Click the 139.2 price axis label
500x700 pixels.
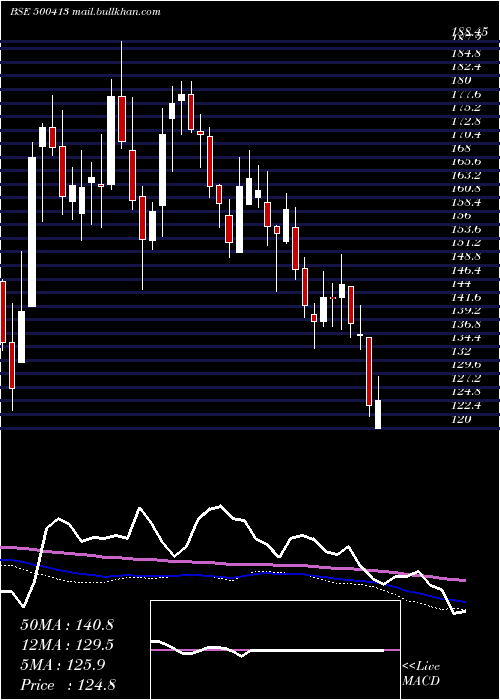pos(466,311)
